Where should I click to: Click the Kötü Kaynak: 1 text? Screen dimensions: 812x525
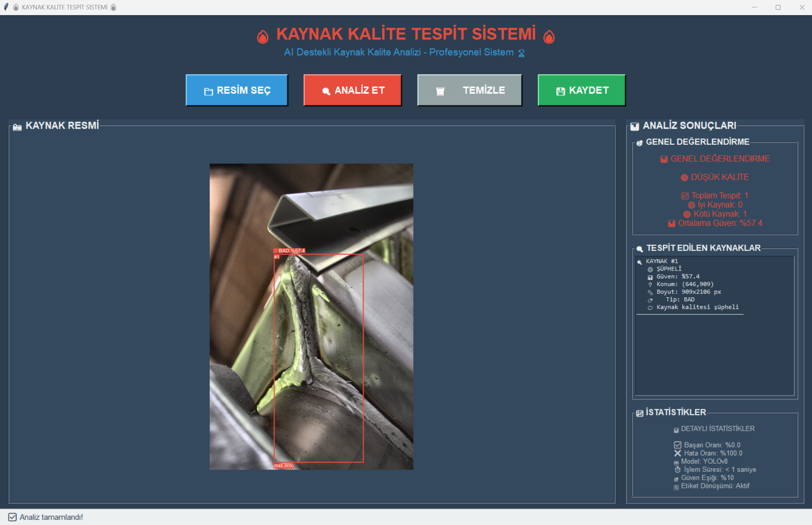click(720, 214)
